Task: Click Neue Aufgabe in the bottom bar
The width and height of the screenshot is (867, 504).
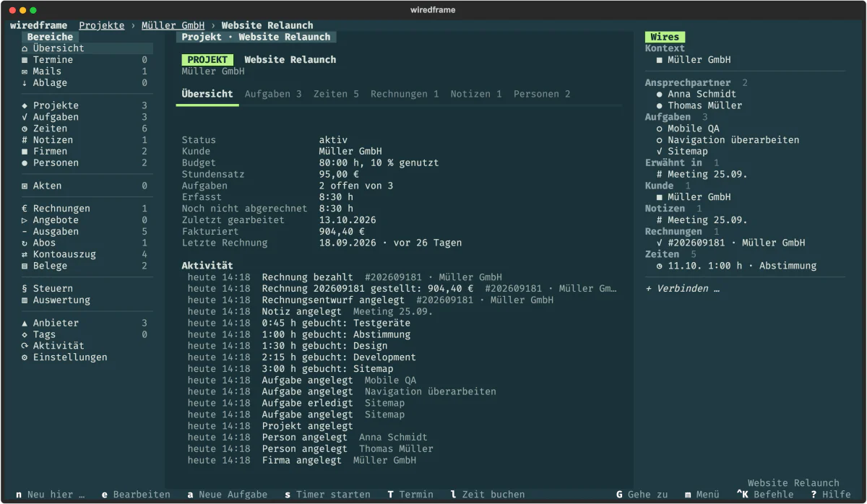Action: coord(227,495)
